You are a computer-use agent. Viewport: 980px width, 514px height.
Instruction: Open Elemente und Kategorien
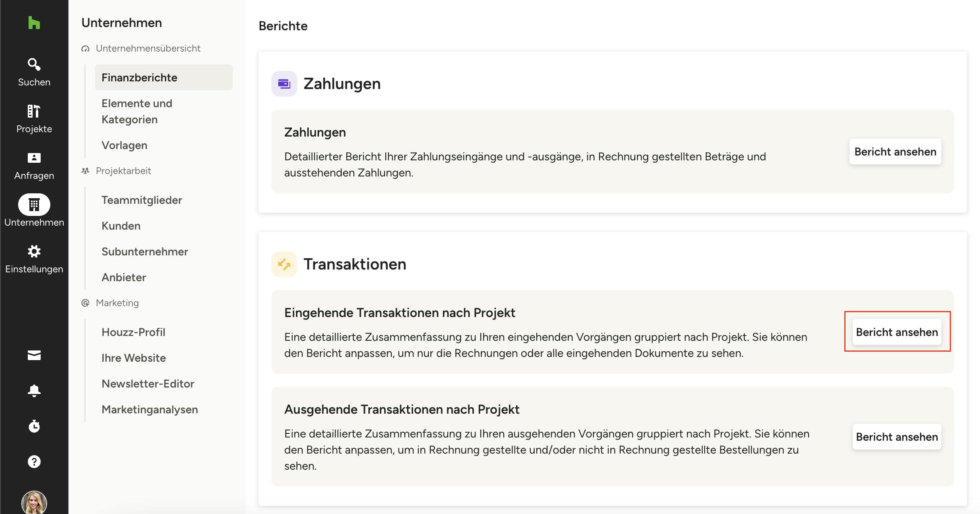tap(137, 111)
